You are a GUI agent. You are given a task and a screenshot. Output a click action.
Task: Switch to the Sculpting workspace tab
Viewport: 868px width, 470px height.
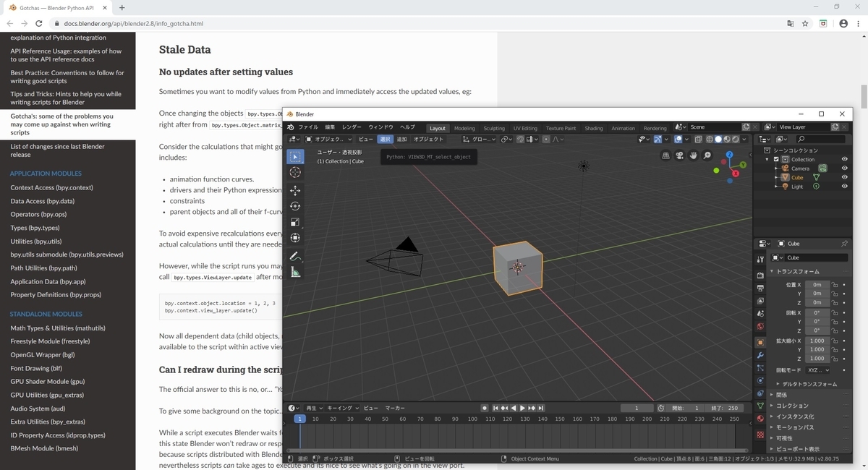494,128
